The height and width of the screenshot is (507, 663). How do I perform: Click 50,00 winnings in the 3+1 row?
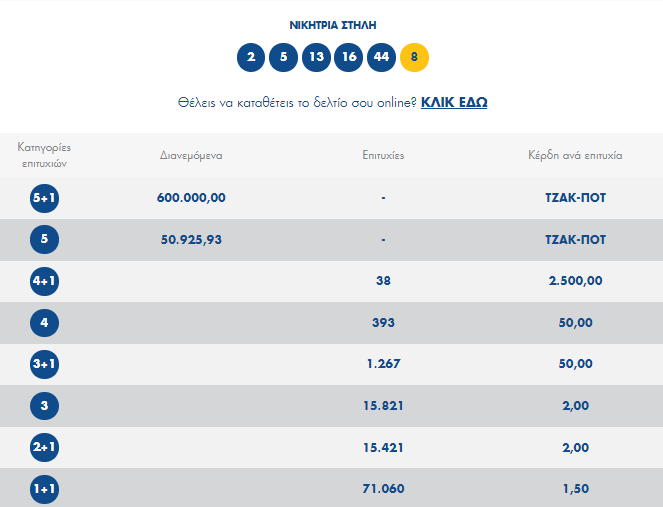click(575, 364)
